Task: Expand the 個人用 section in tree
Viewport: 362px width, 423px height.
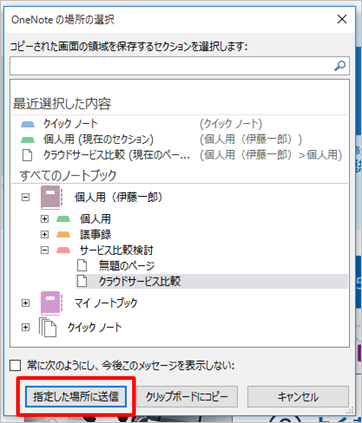Action: 44,219
